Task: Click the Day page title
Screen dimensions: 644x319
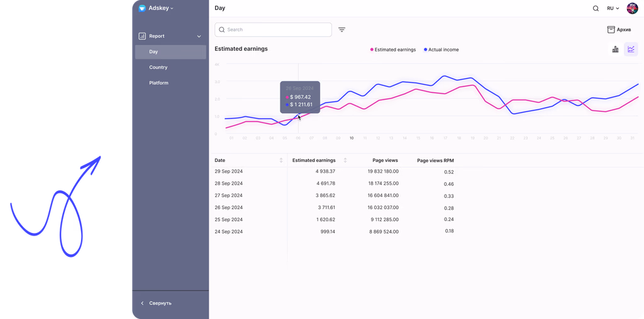Action: click(219, 8)
